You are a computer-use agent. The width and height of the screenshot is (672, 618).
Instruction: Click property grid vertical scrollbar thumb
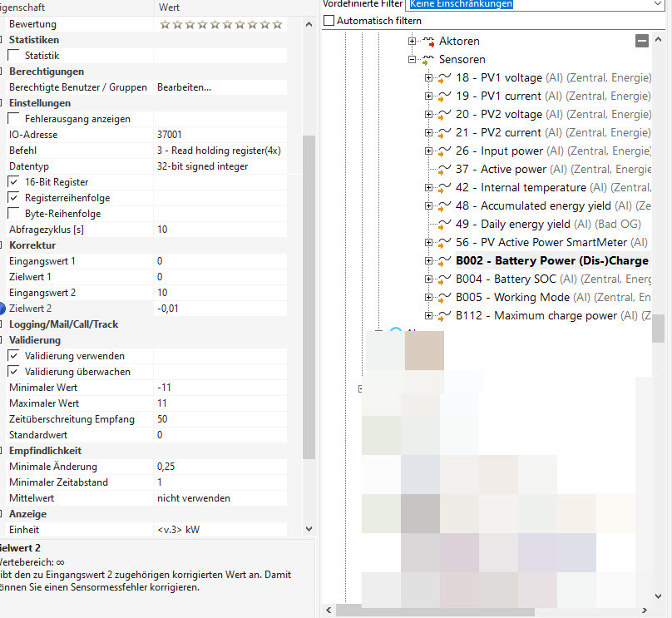(x=309, y=298)
